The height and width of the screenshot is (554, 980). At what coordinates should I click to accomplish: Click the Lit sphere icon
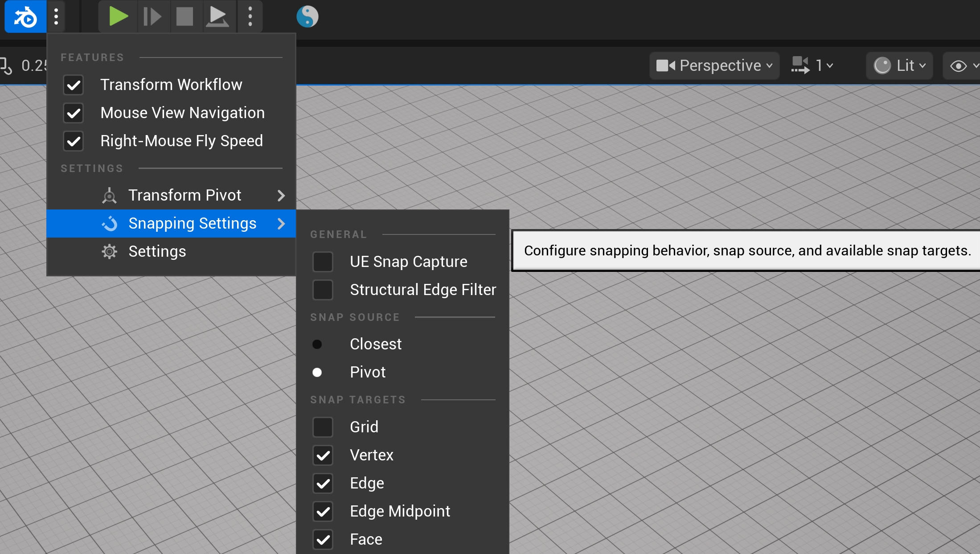click(x=882, y=66)
